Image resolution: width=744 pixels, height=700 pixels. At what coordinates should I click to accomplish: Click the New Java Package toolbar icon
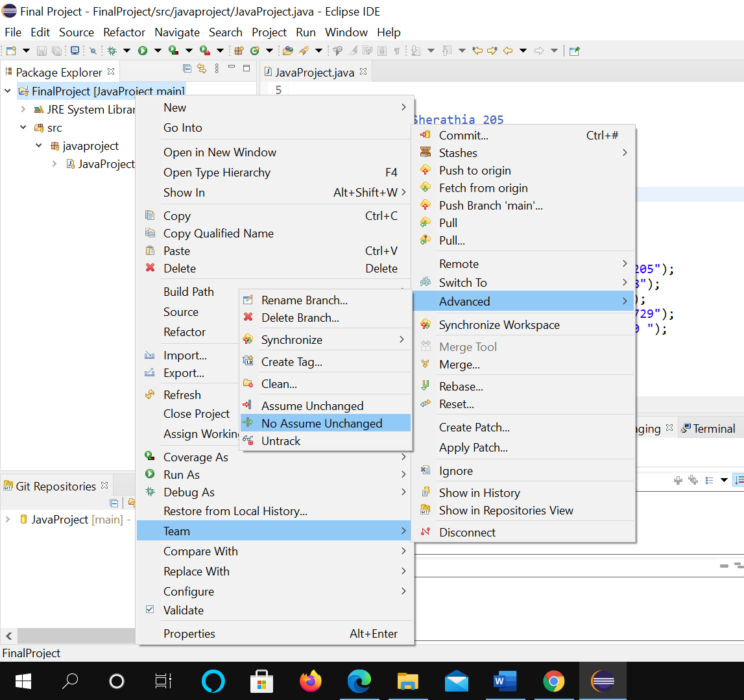click(239, 51)
